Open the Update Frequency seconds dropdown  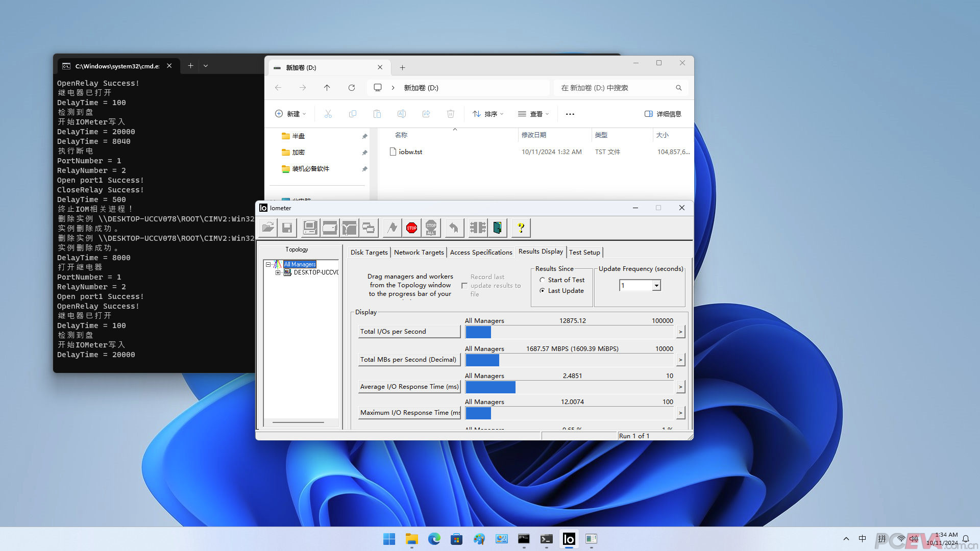tap(656, 286)
